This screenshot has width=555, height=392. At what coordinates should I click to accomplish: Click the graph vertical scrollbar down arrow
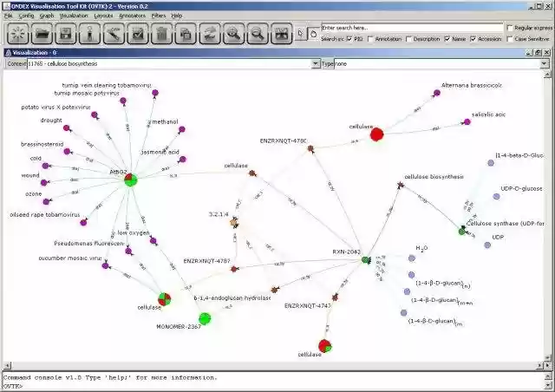[x=547, y=357]
